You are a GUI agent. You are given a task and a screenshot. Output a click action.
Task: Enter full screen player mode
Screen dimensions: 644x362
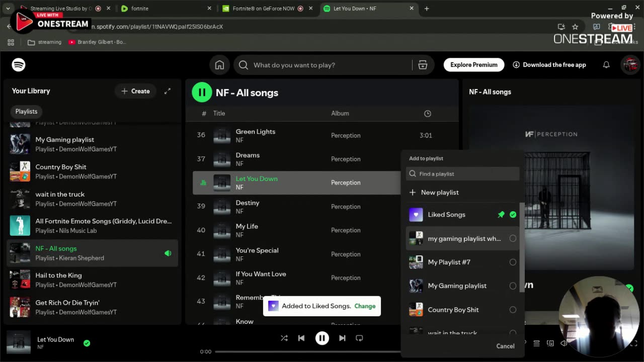point(633,343)
